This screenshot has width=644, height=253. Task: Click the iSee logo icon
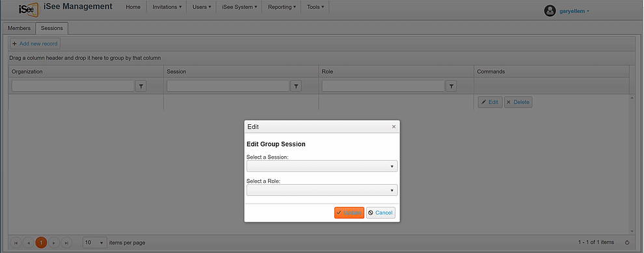click(x=29, y=9)
